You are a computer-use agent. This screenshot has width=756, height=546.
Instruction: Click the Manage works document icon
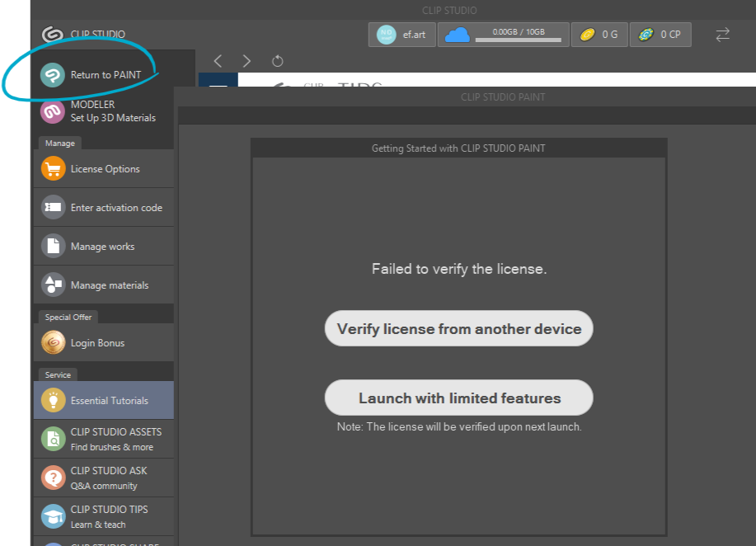(x=53, y=246)
